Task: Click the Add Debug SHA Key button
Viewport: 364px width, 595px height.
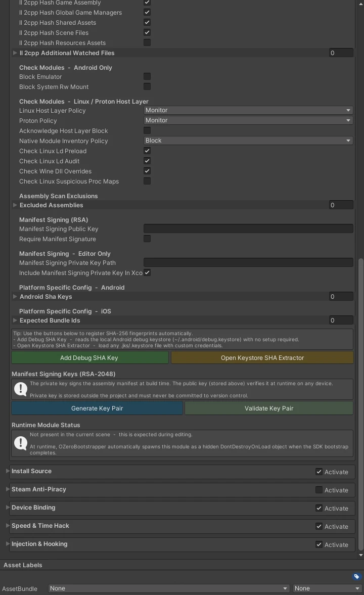Action: coord(90,357)
